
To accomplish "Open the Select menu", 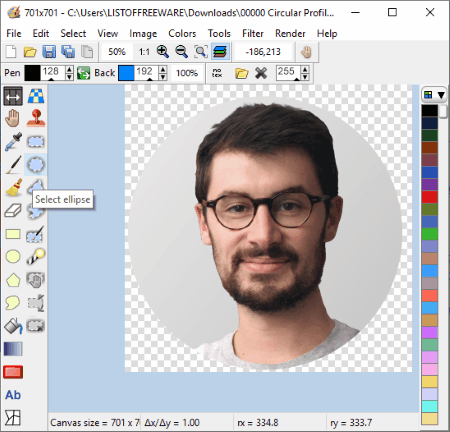I will pos(73,34).
